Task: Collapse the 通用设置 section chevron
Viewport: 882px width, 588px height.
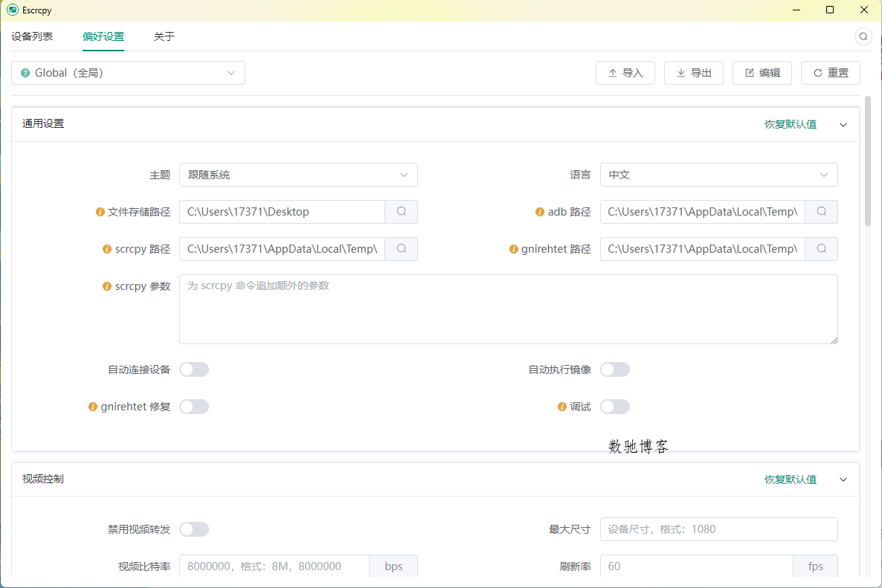Action: [843, 125]
